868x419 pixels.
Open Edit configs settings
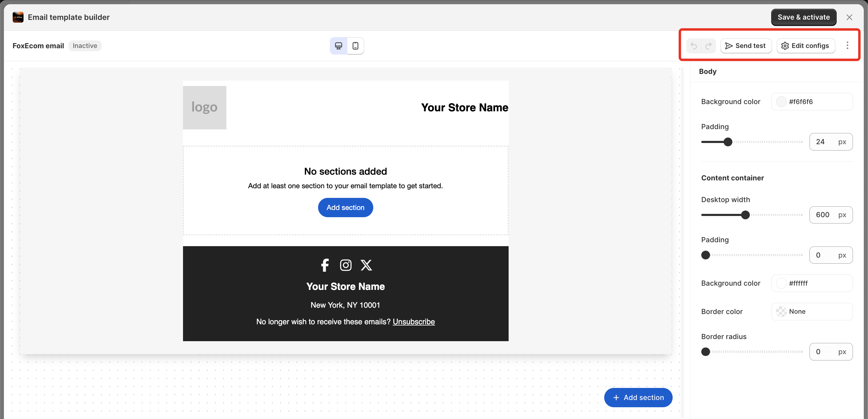805,46
